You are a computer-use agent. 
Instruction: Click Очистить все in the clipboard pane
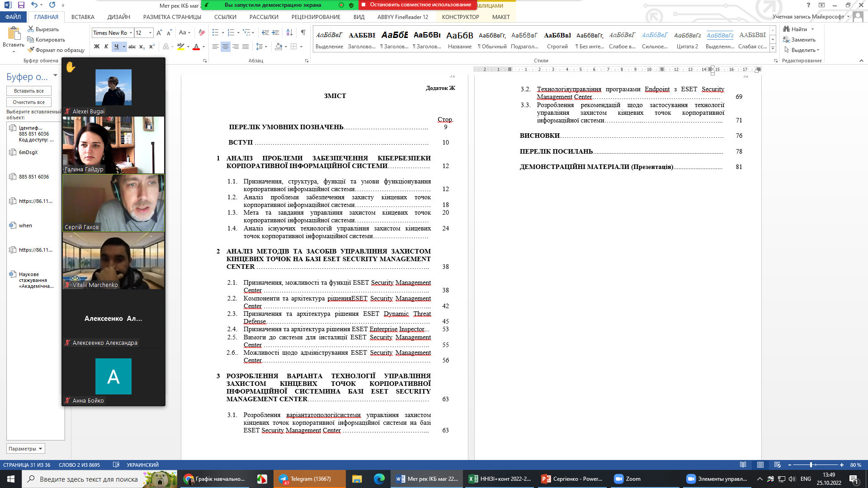(29, 102)
